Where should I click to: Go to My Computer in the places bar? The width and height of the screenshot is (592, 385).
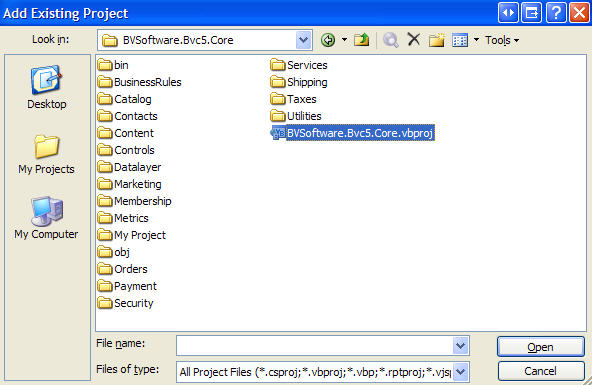tap(46, 218)
